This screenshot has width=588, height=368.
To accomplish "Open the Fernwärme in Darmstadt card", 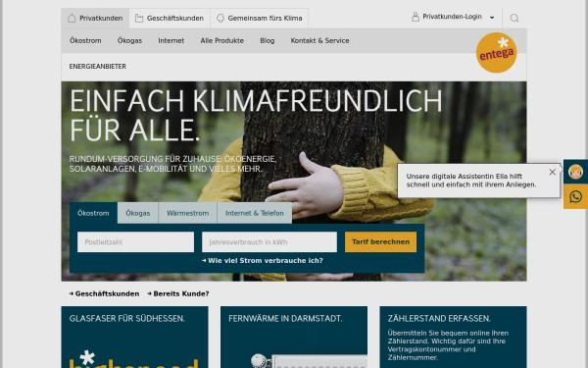I will click(x=294, y=338).
